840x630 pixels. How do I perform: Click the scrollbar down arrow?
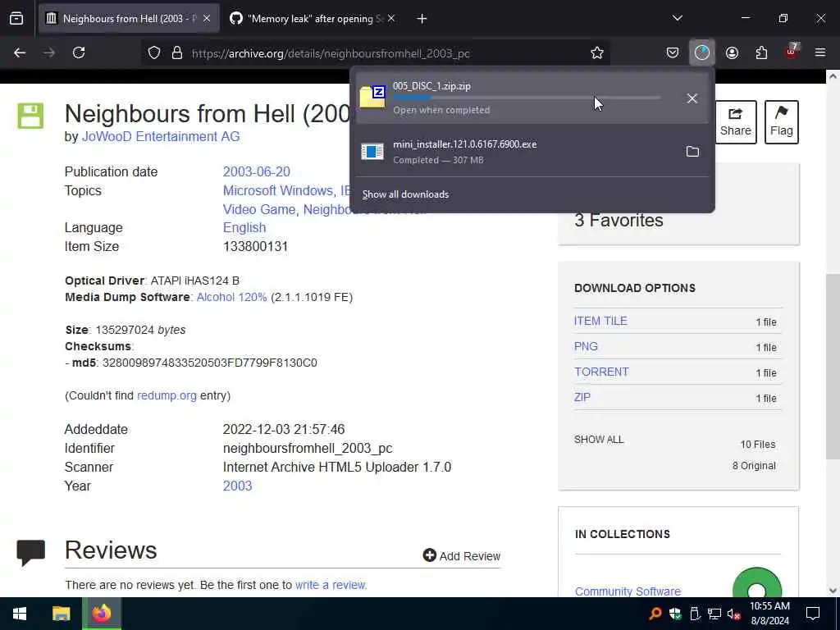(x=833, y=591)
